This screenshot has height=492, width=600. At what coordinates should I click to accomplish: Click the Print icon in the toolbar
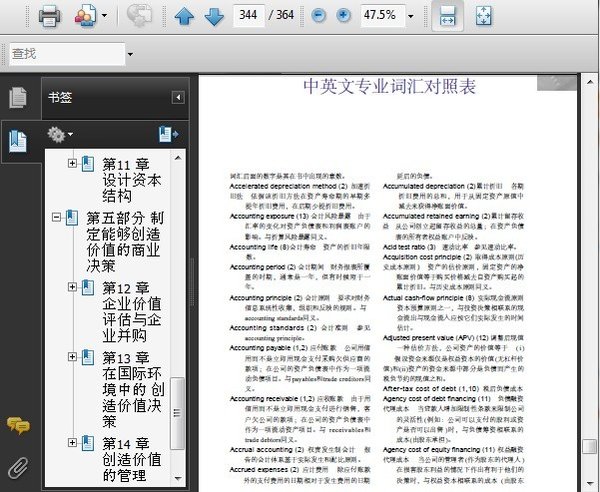(49, 16)
